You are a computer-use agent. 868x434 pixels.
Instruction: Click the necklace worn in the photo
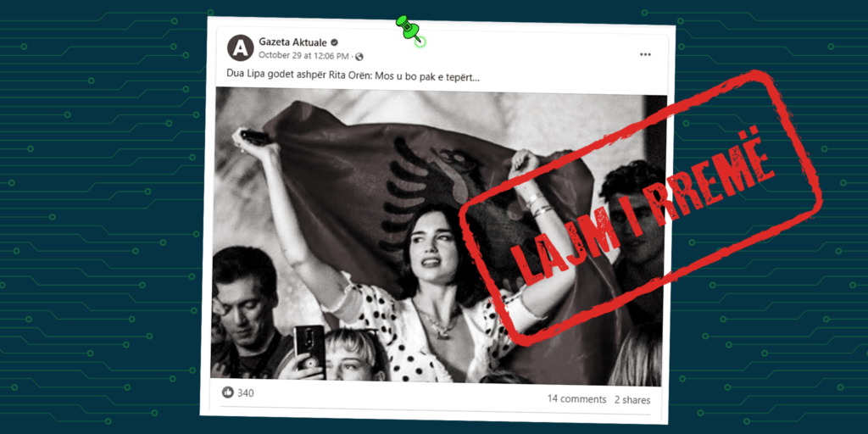point(437,323)
